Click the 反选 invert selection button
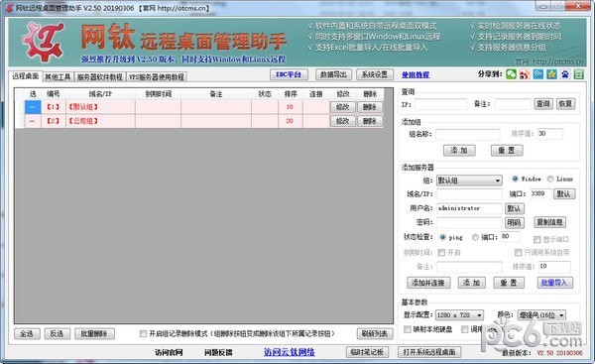Image resolution: width=595 pixels, height=364 pixels. click(57, 334)
